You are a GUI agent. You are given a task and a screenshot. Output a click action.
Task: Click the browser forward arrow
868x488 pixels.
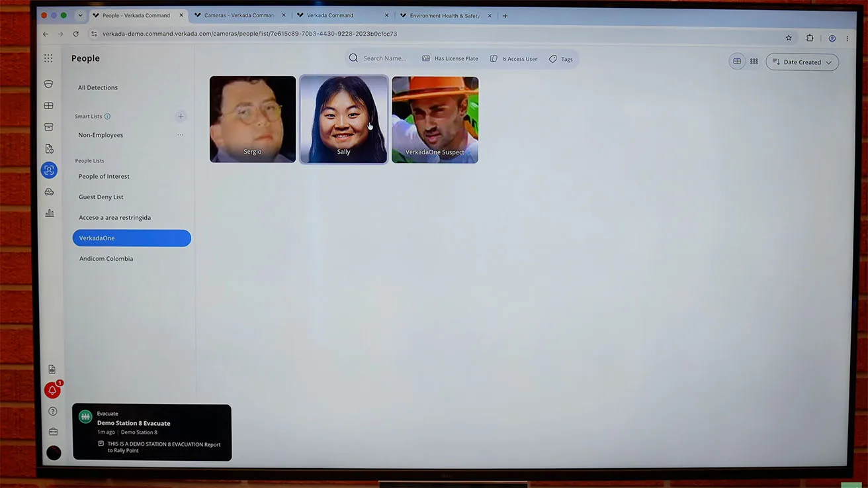pyautogui.click(x=60, y=34)
